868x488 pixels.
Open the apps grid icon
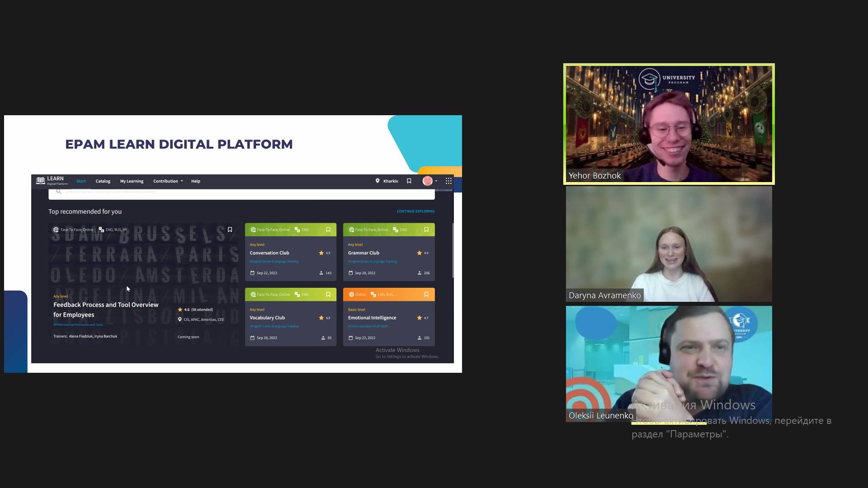(x=448, y=181)
